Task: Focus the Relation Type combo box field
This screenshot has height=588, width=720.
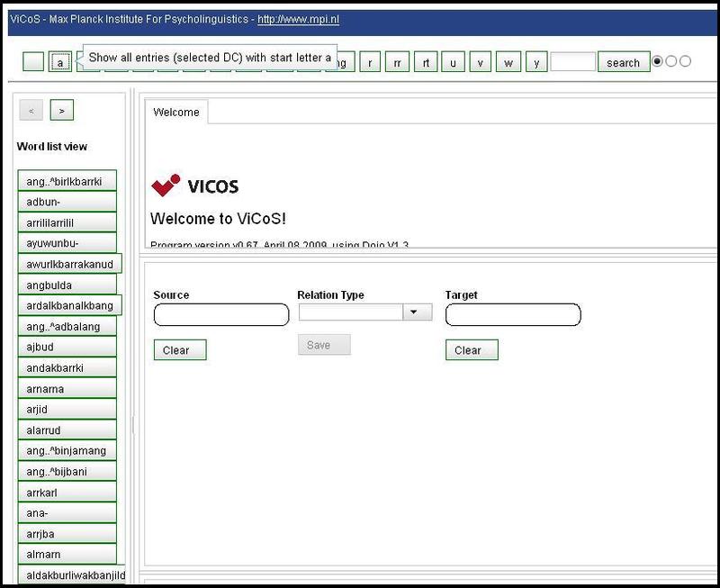Action: (x=351, y=312)
